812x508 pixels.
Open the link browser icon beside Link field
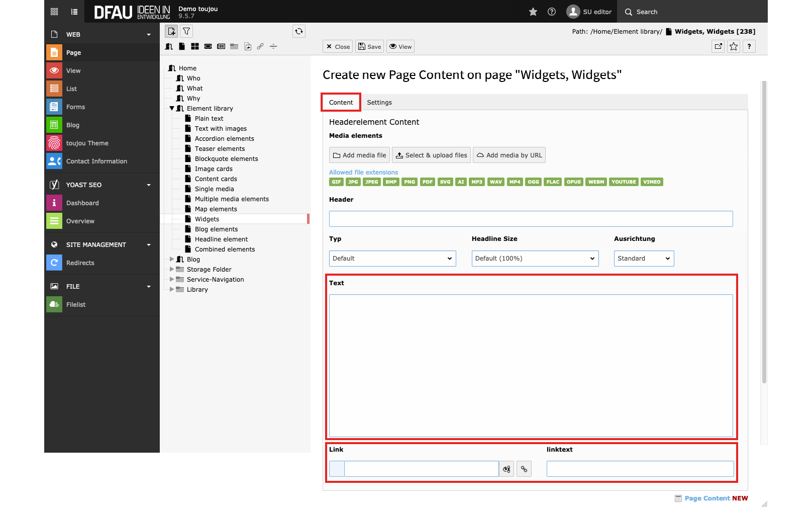click(524, 469)
